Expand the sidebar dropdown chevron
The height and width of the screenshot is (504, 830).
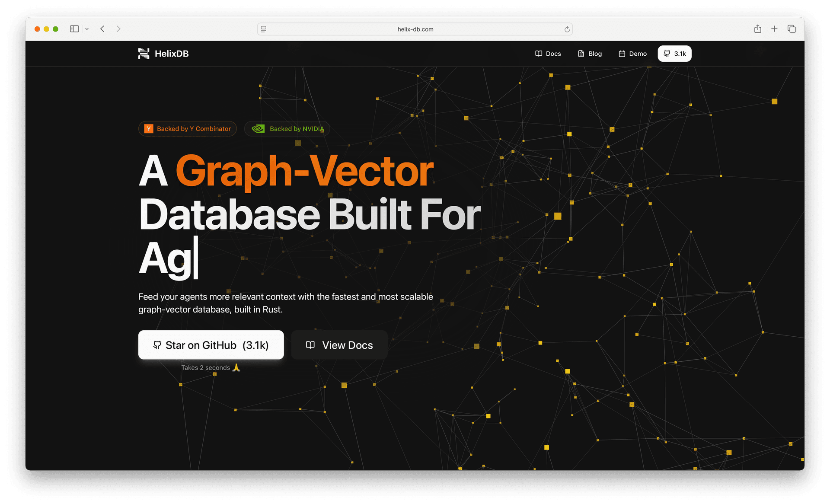tap(87, 29)
